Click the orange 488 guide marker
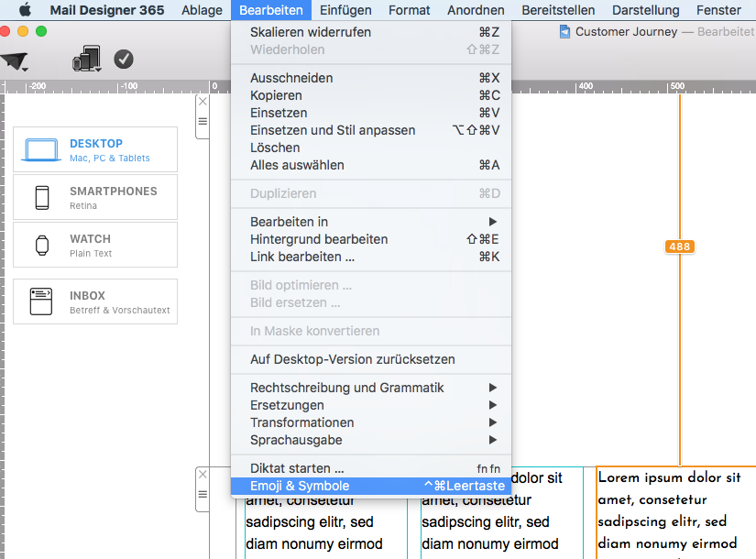This screenshot has height=559, width=756. (x=680, y=247)
